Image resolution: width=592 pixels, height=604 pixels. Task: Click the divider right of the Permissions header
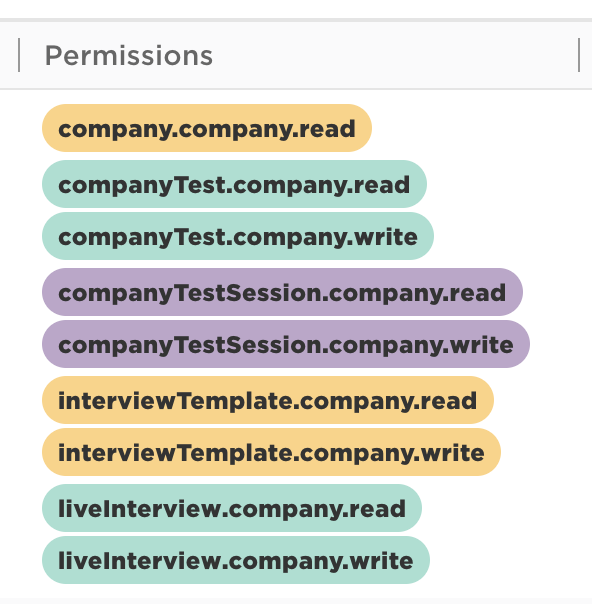coord(579,55)
